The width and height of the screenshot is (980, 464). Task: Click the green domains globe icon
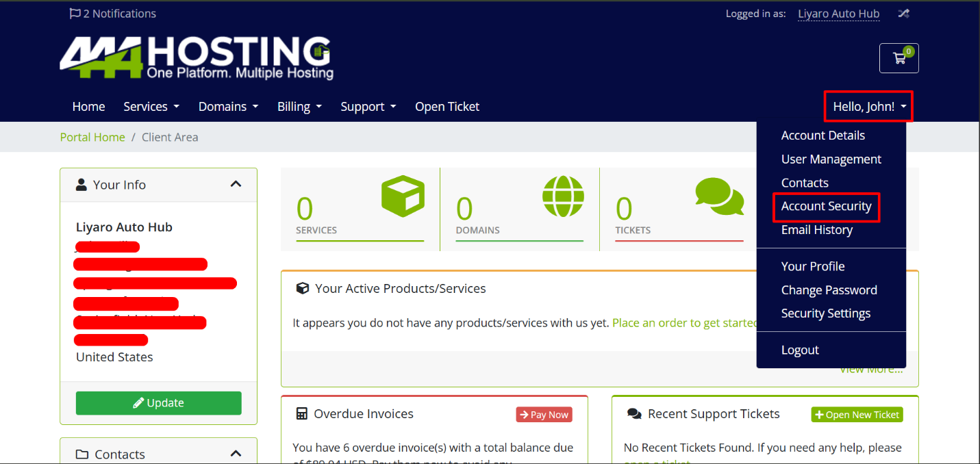point(563,196)
